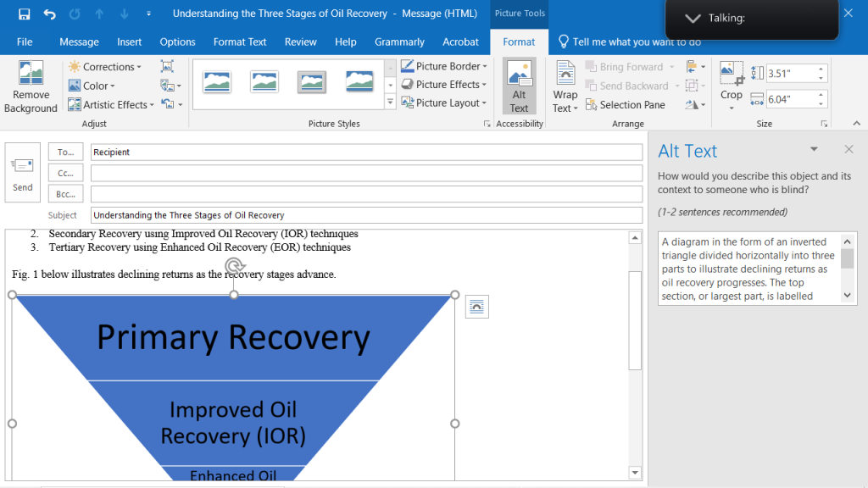This screenshot has height=488, width=868.
Task: Click the picture rotation handle
Action: click(234, 266)
